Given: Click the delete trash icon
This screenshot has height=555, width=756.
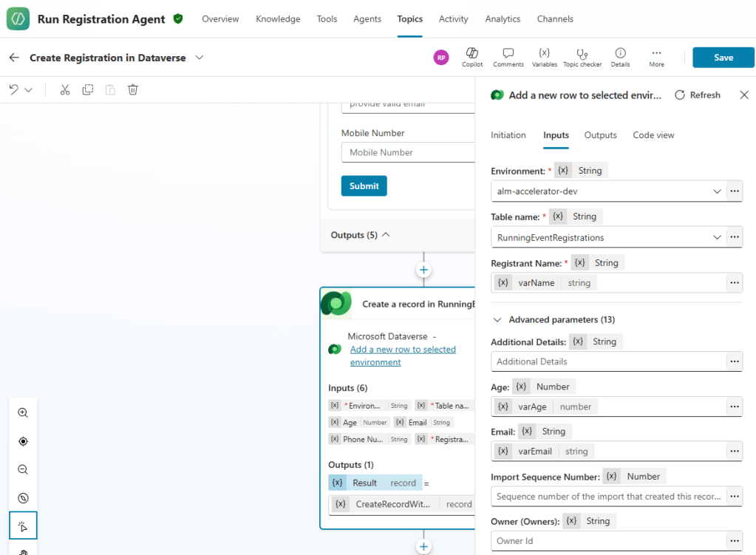Looking at the screenshot, I should (x=133, y=89).
